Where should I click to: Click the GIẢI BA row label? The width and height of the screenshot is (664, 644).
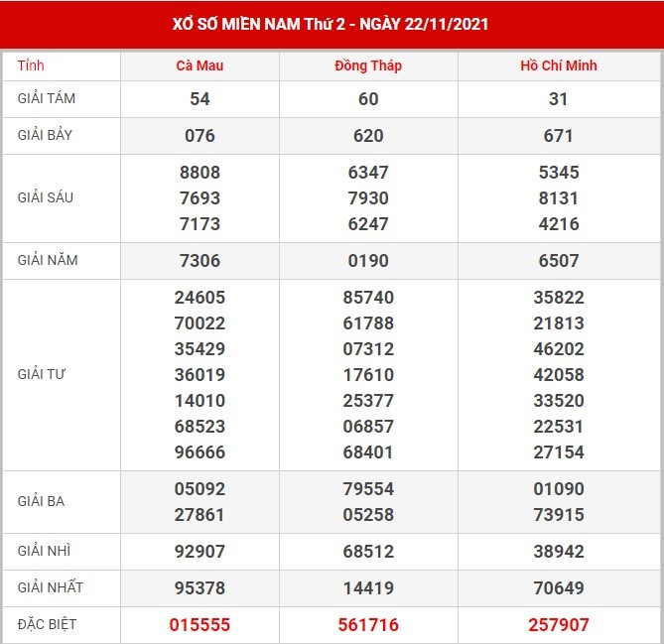41,501
